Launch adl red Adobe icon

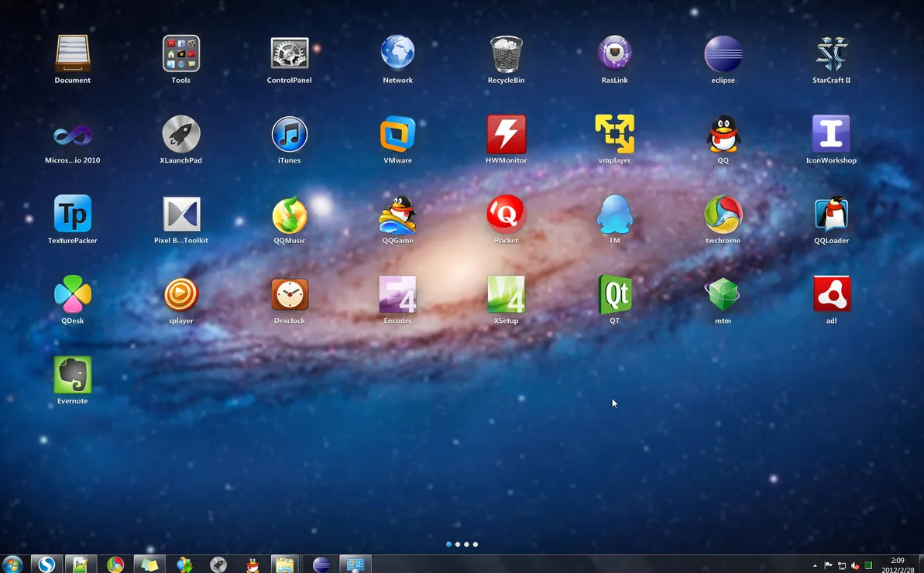point(832,294)
